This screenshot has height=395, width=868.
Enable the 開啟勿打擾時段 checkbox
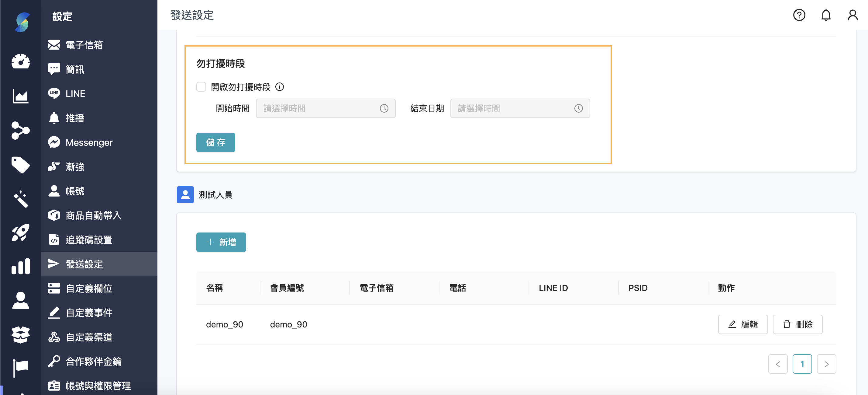(x=201, y=87)
